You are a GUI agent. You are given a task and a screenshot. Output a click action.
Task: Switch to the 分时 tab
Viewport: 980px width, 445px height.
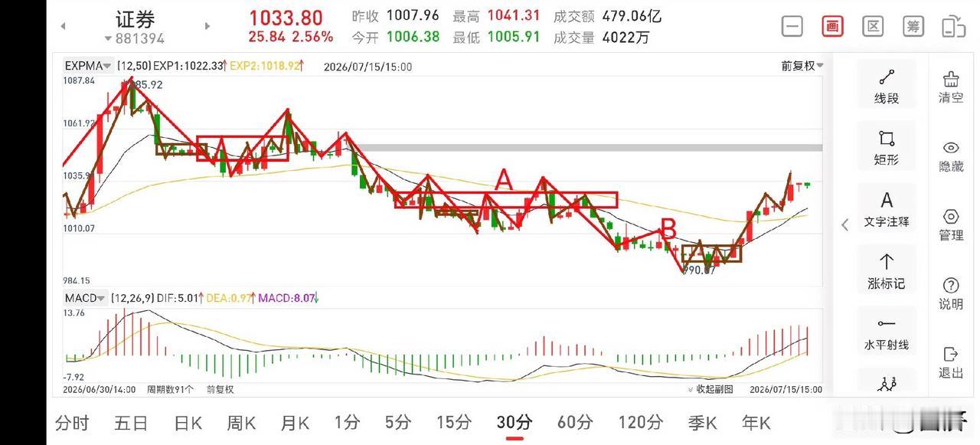tap(72, 422)
